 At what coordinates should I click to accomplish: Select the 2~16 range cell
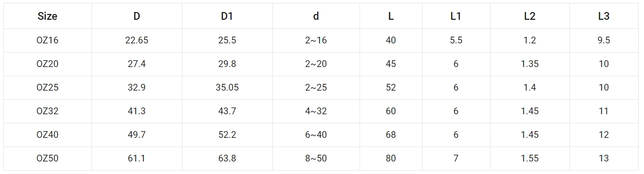click(316, 40)
